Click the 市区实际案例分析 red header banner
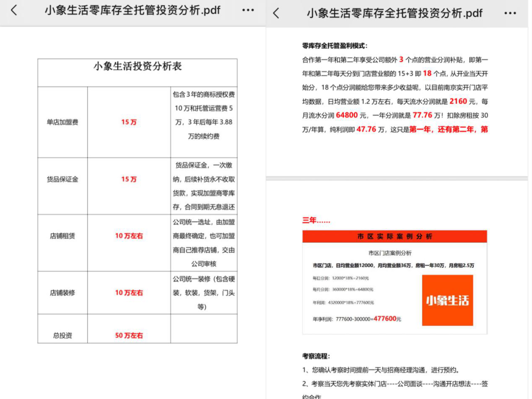Image resolution: width=532 pixels, height=399 pixels. pos(396,236)
